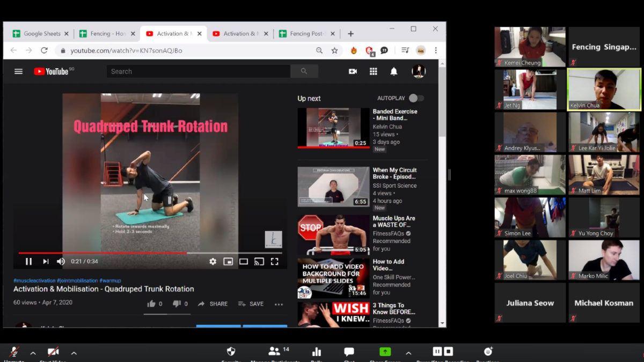Open the miniplayer for the video

pos(228,261)
